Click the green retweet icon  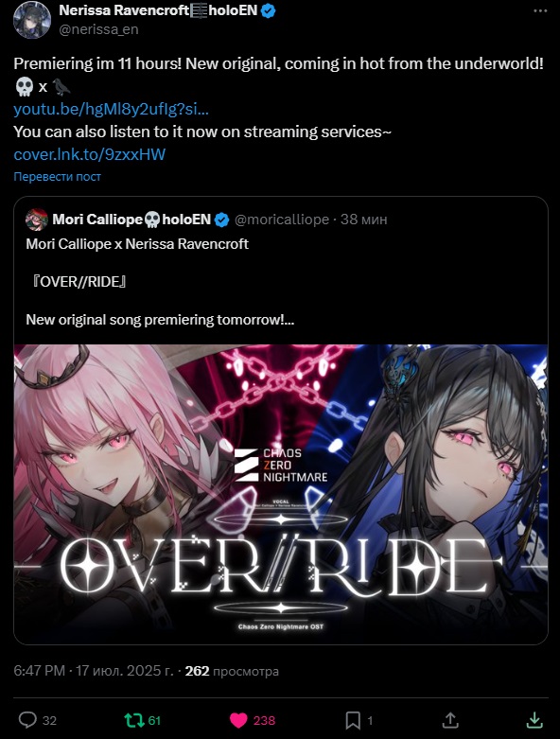[134, 720]
